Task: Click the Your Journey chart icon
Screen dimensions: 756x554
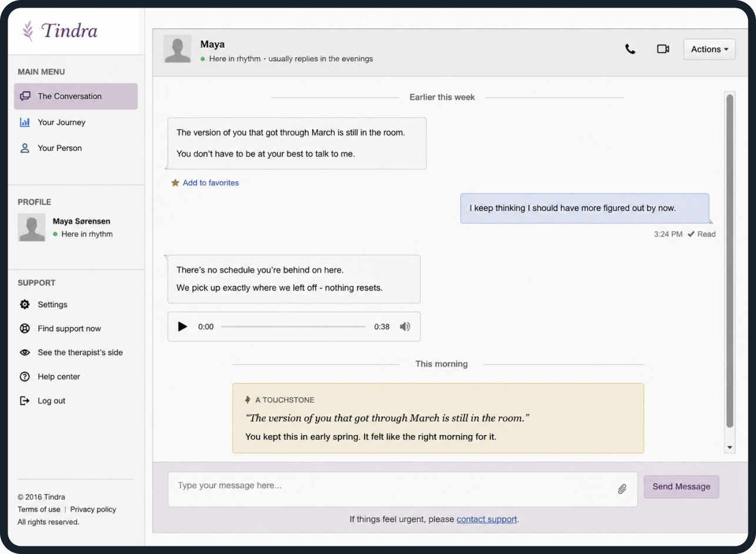Action: [x=25, y=122]
